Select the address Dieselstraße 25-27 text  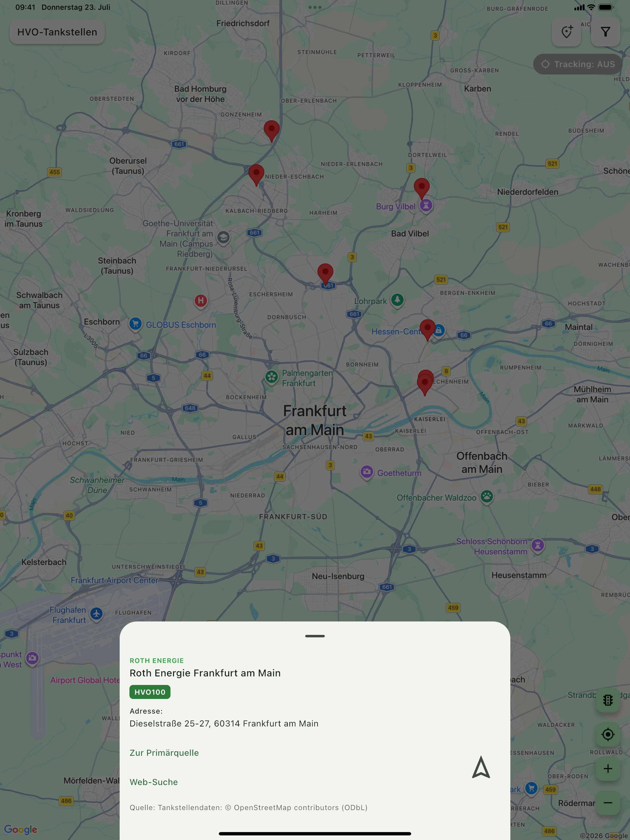(x=224, y=723)
